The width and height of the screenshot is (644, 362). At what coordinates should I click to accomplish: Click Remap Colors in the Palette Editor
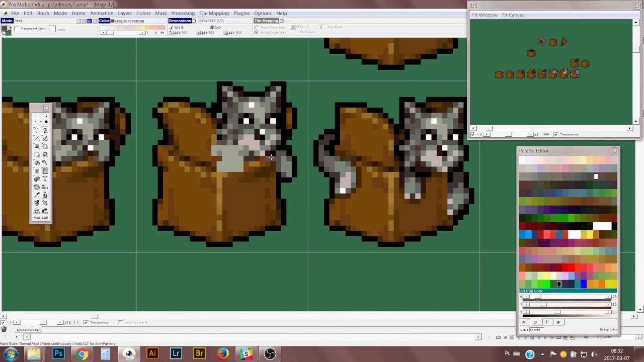click(608, 329)
